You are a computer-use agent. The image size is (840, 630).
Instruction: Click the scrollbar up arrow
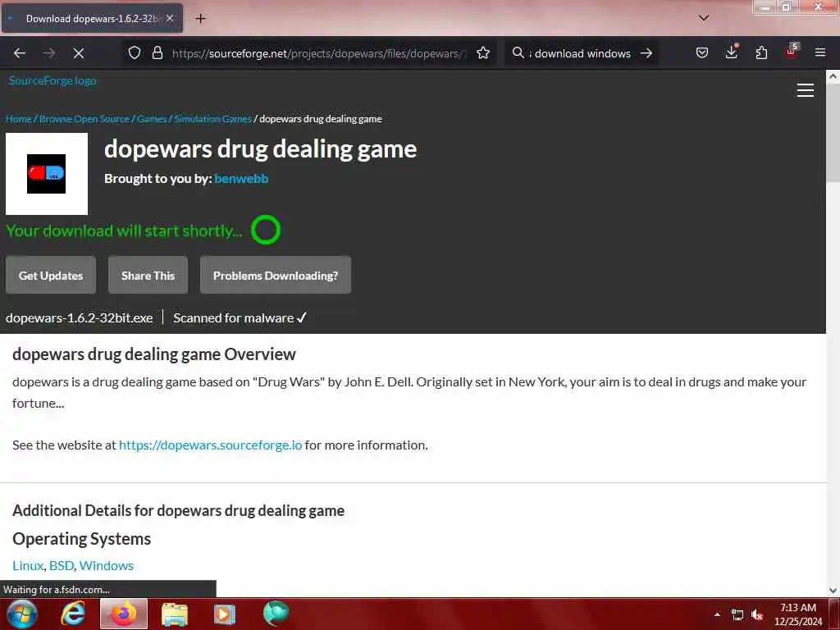tap(833, 76)
